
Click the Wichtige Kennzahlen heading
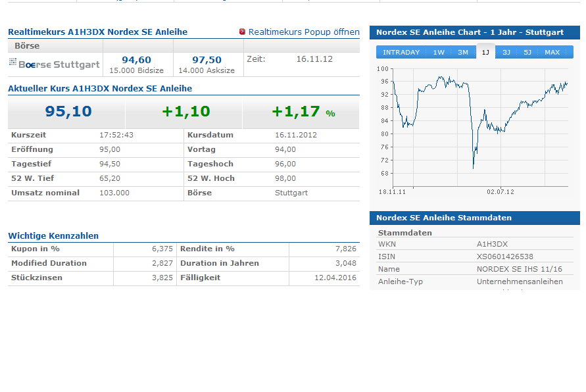coord(53,235)
